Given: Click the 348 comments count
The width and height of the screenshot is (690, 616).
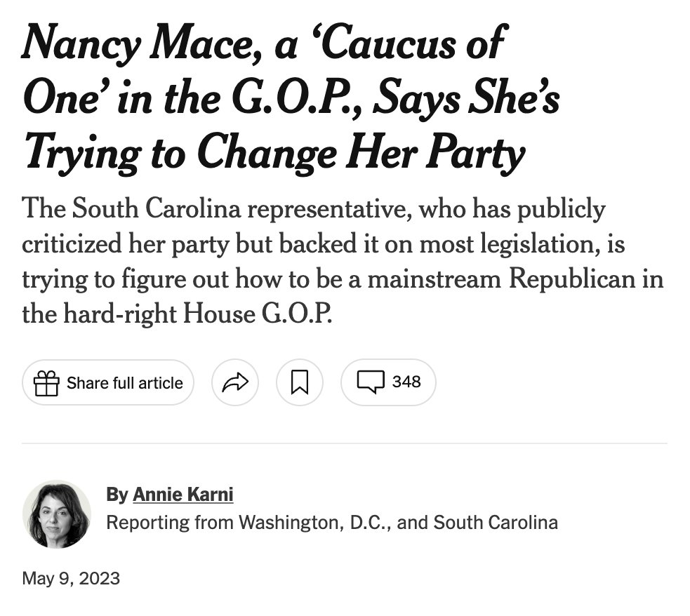Looking at the screenshot, I should pyautogui.click(x=406, y=382).
